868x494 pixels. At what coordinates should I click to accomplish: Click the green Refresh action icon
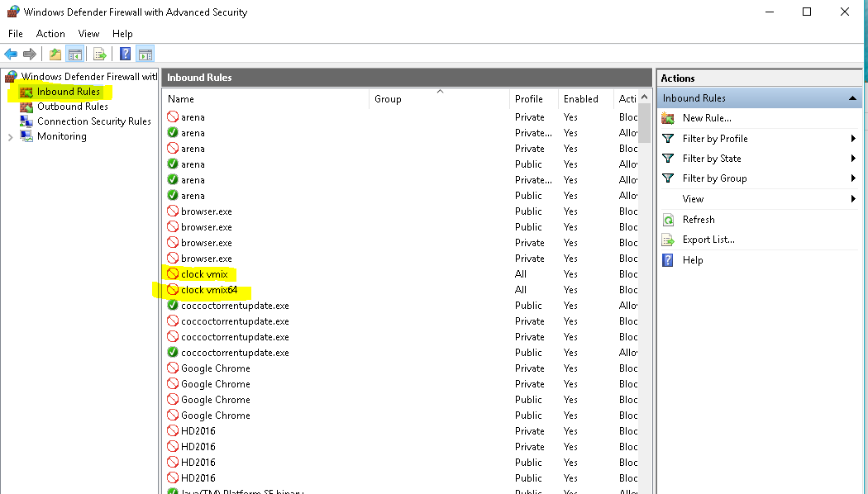669,220
